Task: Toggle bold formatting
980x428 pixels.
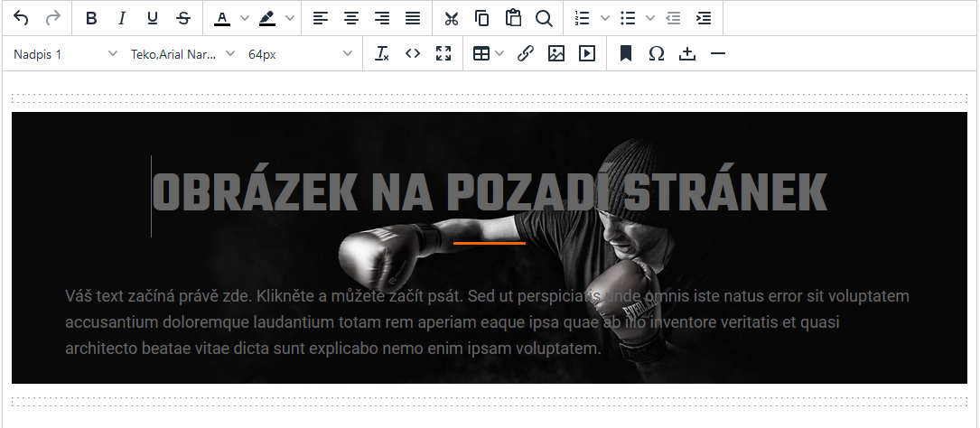Action: (x=91, y=18)
